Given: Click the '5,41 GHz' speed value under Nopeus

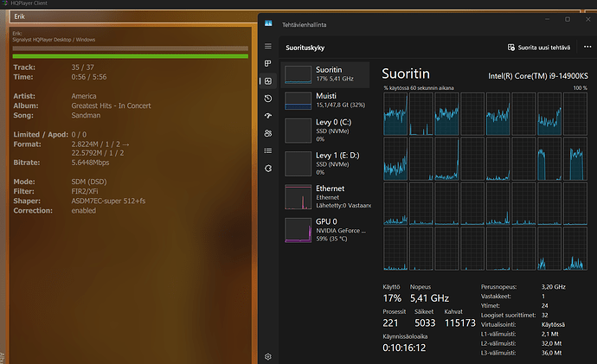Looking at the screenshot, I should pos(429,298).
